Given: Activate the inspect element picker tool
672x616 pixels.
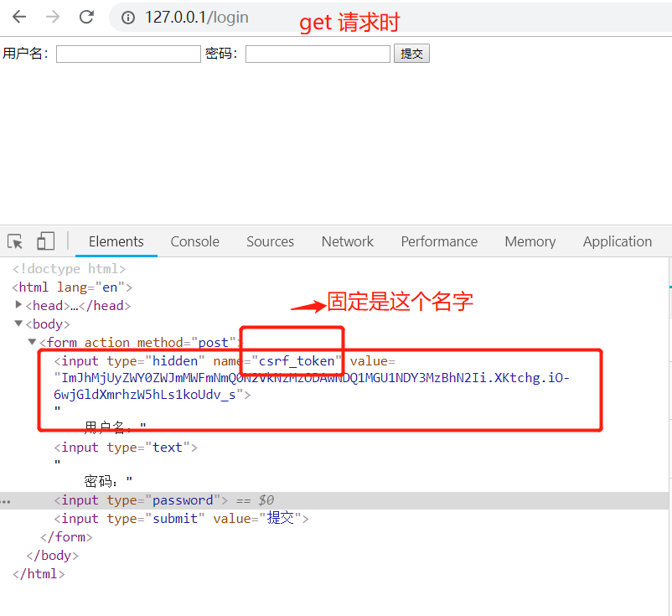Looking at the screenshot, I should tap(15, 241).
